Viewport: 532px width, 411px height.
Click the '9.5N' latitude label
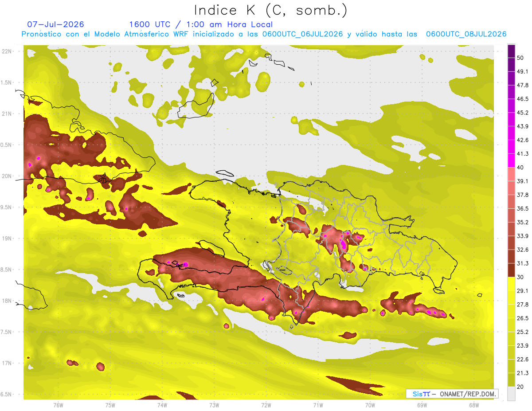click(7, 207)
